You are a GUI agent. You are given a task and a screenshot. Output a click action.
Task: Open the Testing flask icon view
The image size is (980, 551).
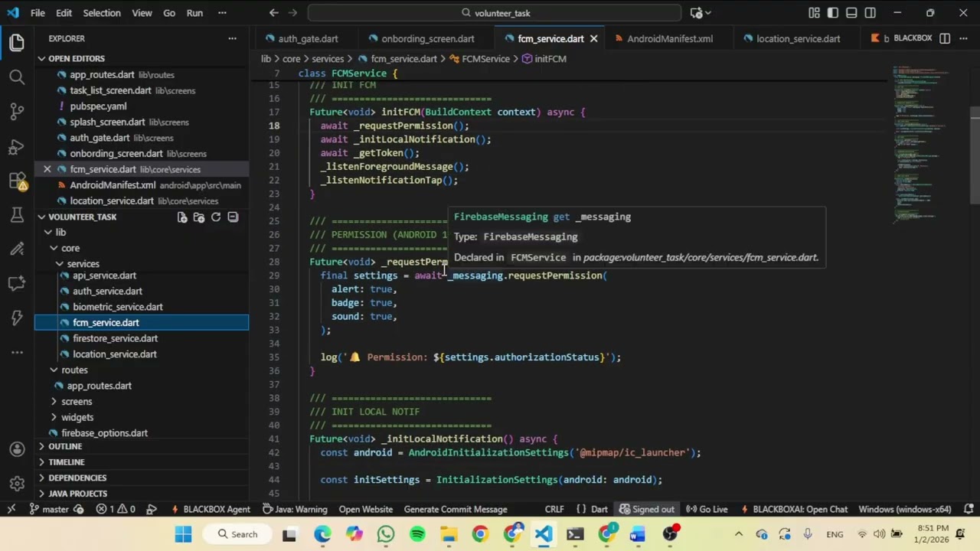click(17, 215)
